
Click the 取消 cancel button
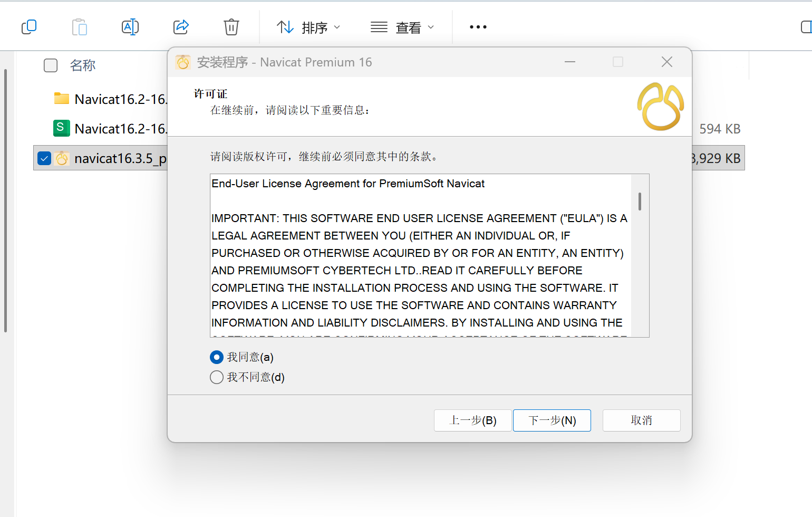pos(642,420)
